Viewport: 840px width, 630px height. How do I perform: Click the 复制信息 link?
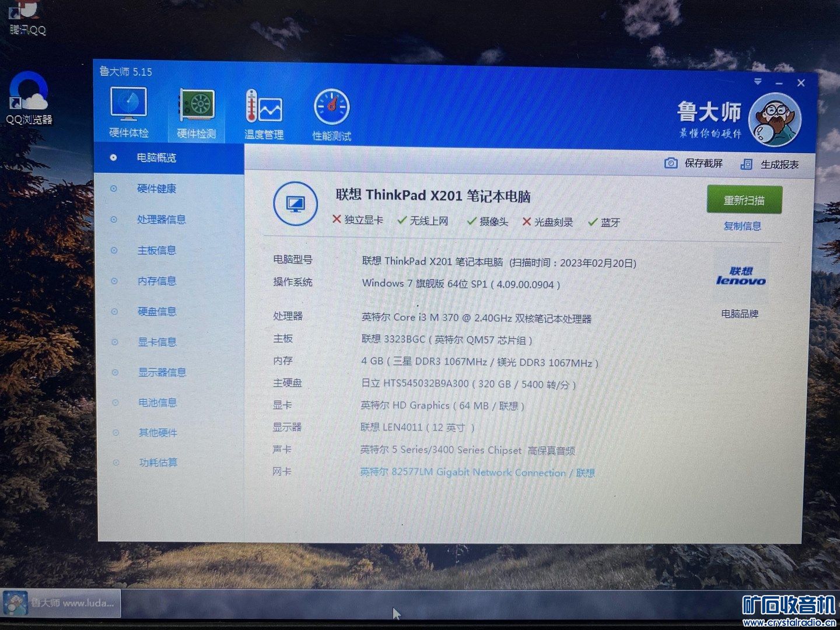742,226
